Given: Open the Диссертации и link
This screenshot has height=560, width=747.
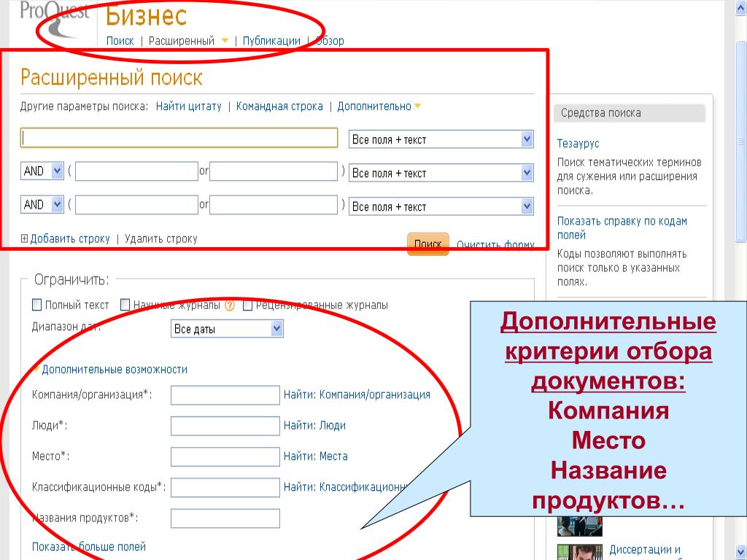Looking at the screenshot, I should tap(645, 550).
